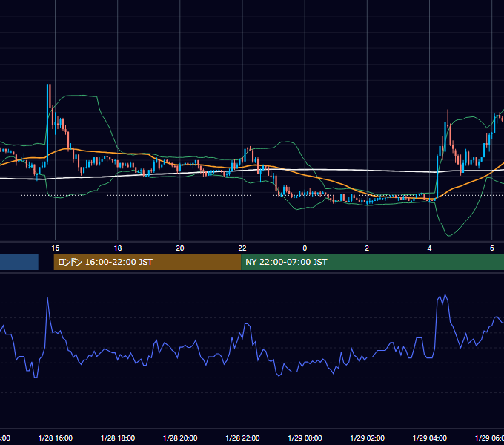This screenshot has width=504, height=445.
Task: Click the 20 hour label on price chart axis
Action: [180, 248]
